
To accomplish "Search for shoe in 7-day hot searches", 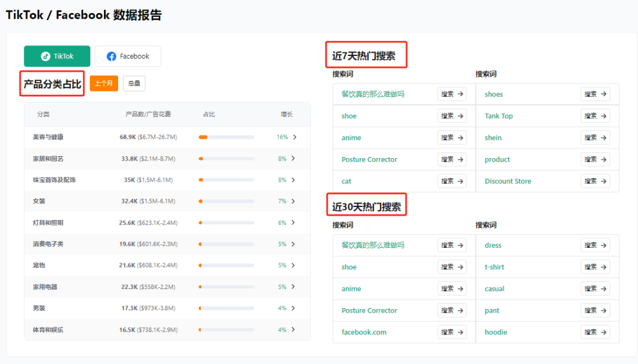I will point(452,116).
